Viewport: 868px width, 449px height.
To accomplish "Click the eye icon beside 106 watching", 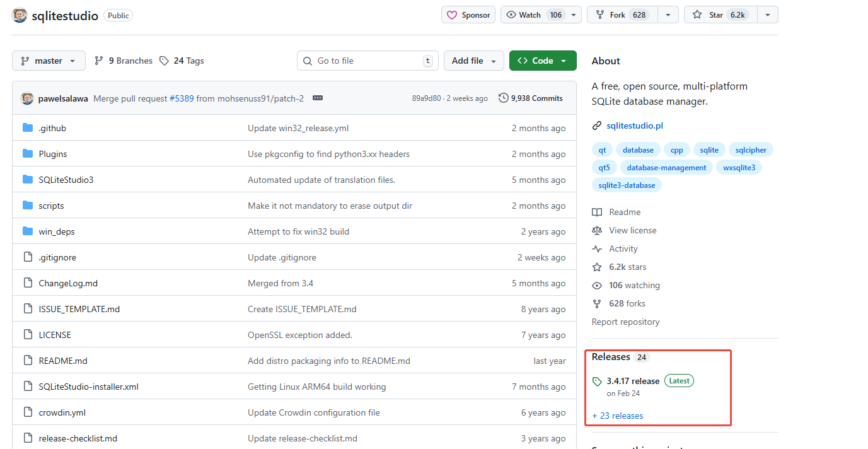I will click(597, 286).
